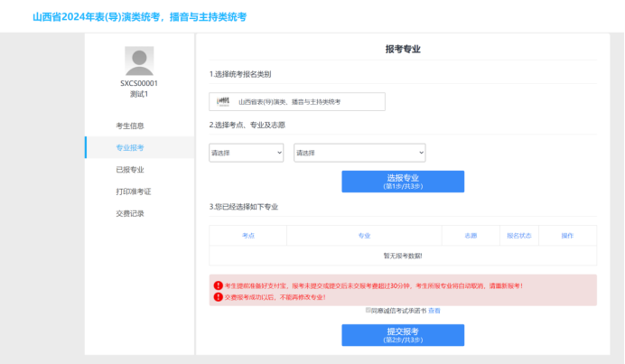Go to 已报专业 in the sidebar
Image resolution: width=625 pixels, height=364 pixels.
tap(130, 170)
